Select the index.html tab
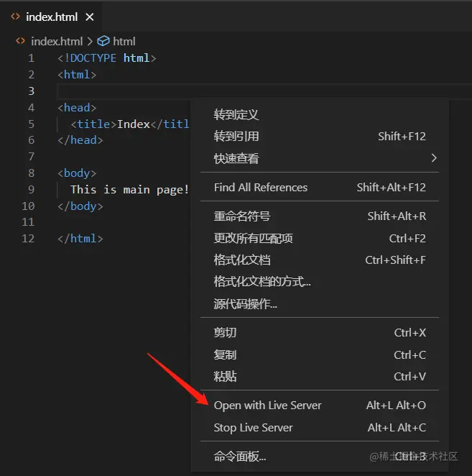 (x=51, y=17)
